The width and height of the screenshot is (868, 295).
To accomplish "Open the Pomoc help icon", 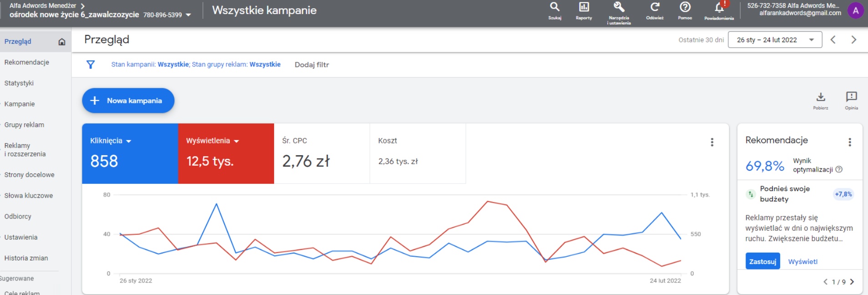I will point(684,7).
